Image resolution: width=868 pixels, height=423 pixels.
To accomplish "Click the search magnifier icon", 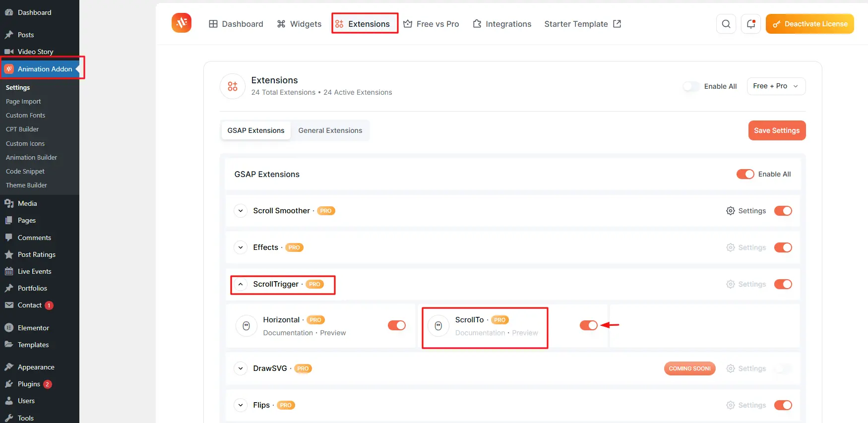I will pyautogui.click(x=726, y=24).
